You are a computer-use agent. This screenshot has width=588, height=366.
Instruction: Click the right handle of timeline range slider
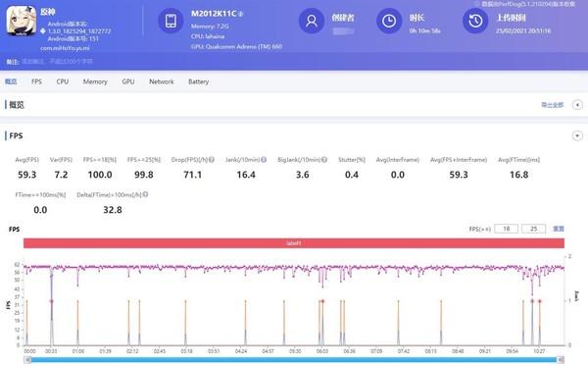[x=561, y=359]
